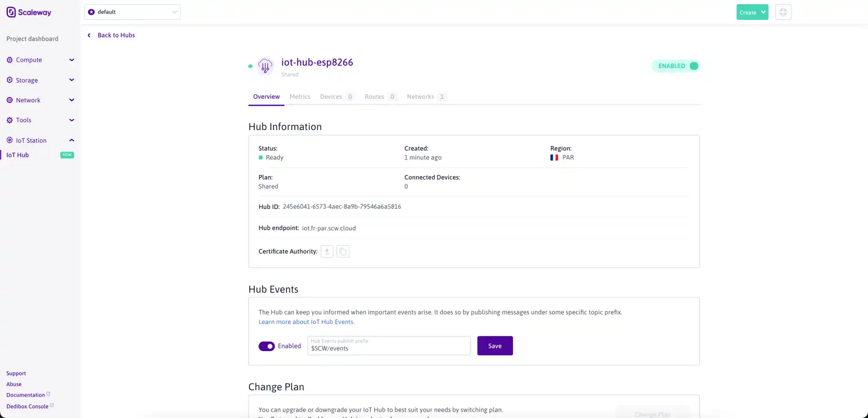Open the Documentation link

(26, 395)
